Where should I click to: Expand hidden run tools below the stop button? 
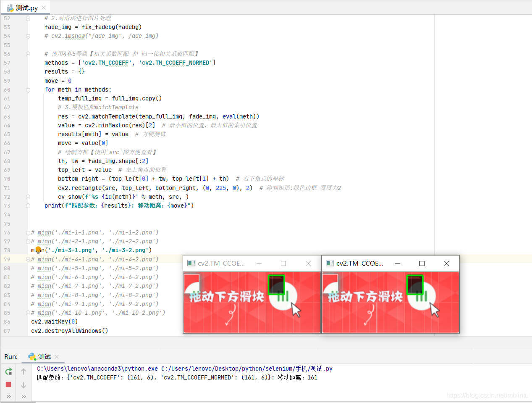pos(8,396)
